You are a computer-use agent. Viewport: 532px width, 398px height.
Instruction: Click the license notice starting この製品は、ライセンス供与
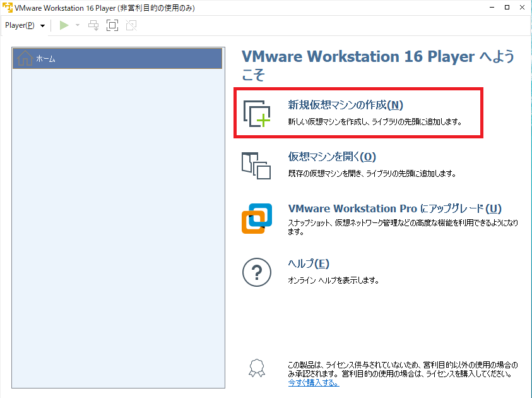pos(403,370)
